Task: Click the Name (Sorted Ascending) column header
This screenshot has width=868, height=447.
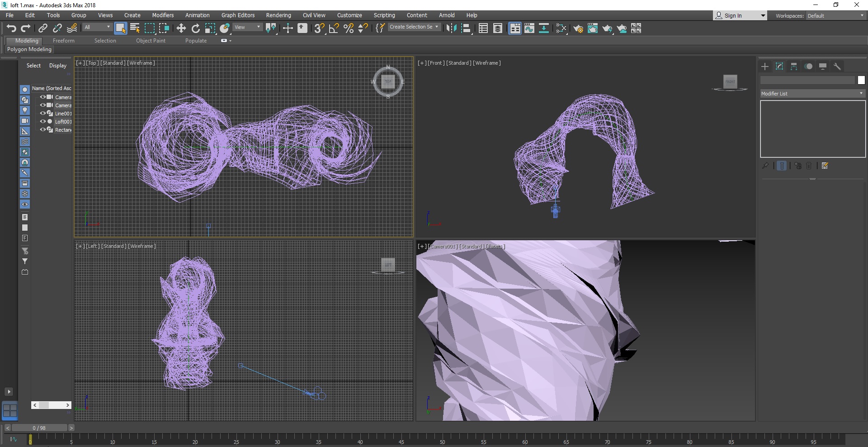Action: tap(52, 88)
